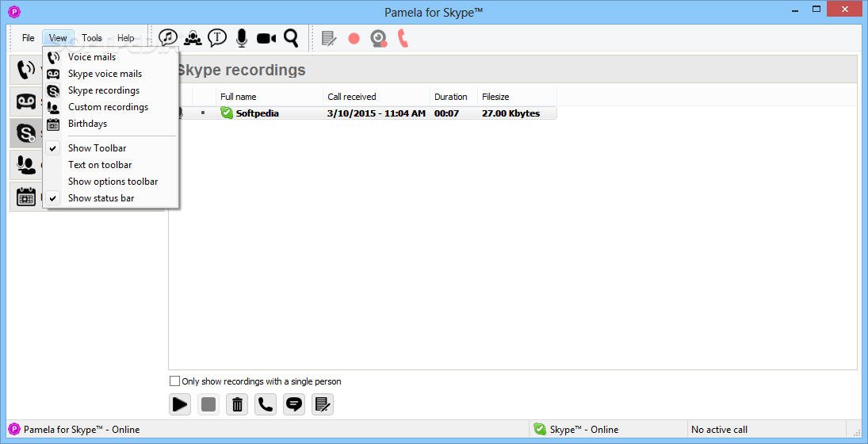Hang up with the red phone icon
868x444 pixels.
403,38
